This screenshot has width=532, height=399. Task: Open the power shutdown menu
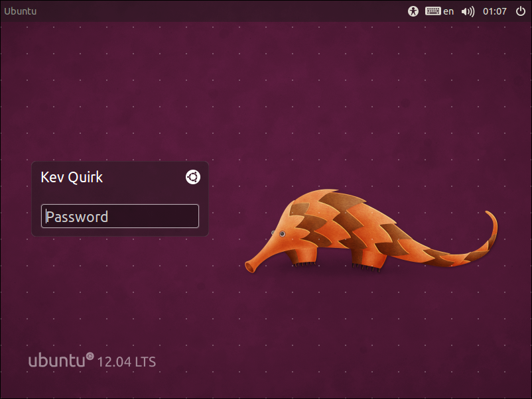pos(520,11)
